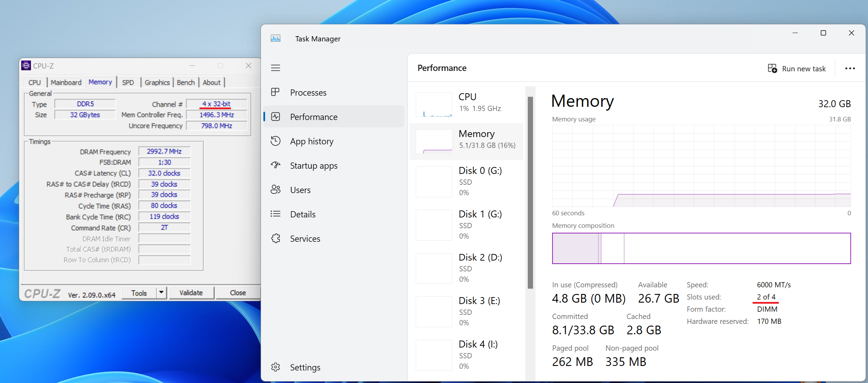868x383 pixels.
Task: Select Disk 0 (G:) performance item
Action: 467,181
